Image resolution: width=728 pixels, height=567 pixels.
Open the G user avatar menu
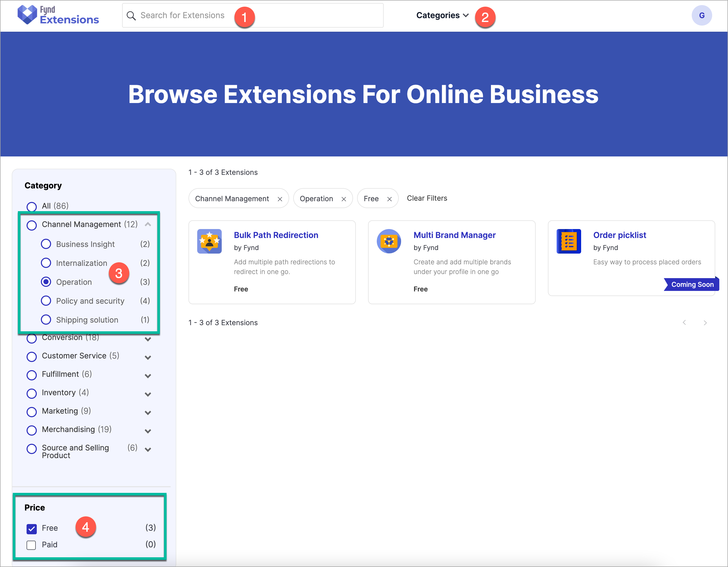(702, 15)
